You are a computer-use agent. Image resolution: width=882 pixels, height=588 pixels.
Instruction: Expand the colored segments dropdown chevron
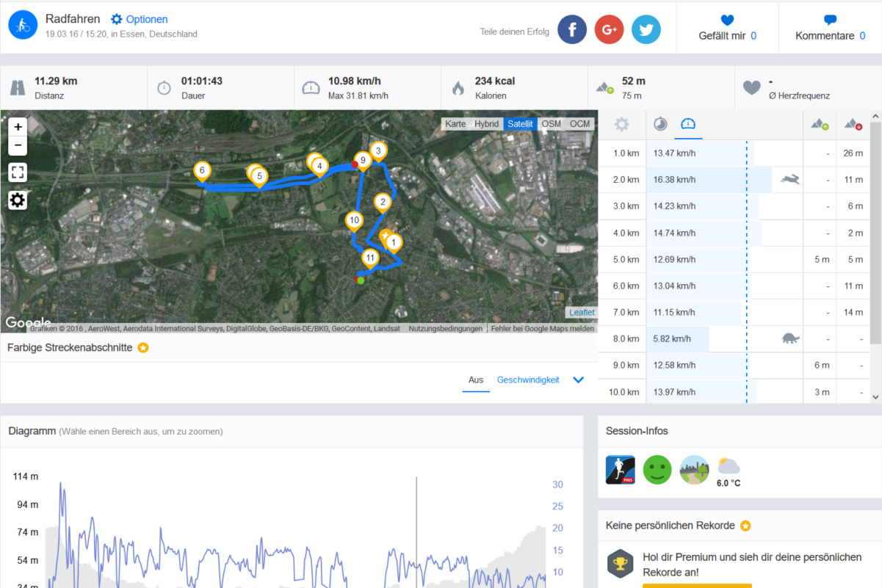578,380
